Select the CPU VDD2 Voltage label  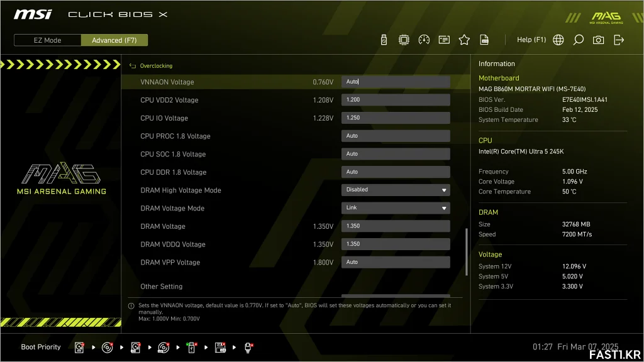click(x=169, y=100)
